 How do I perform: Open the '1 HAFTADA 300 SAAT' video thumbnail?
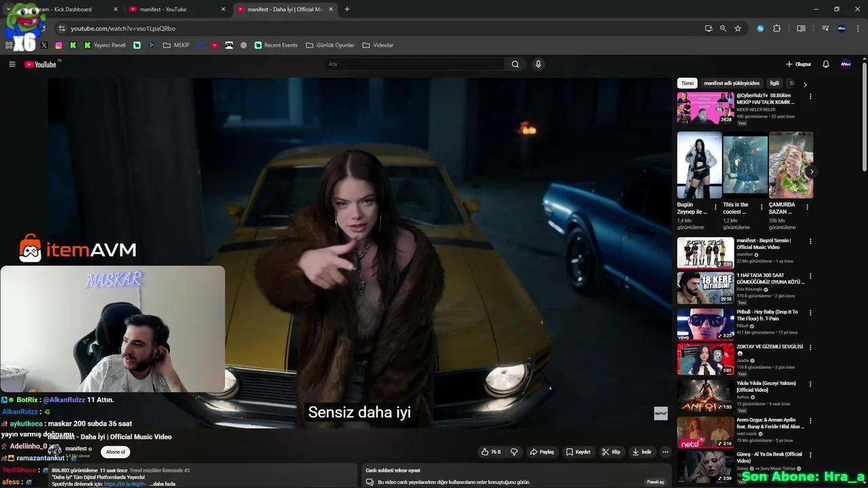pos(705,288)
